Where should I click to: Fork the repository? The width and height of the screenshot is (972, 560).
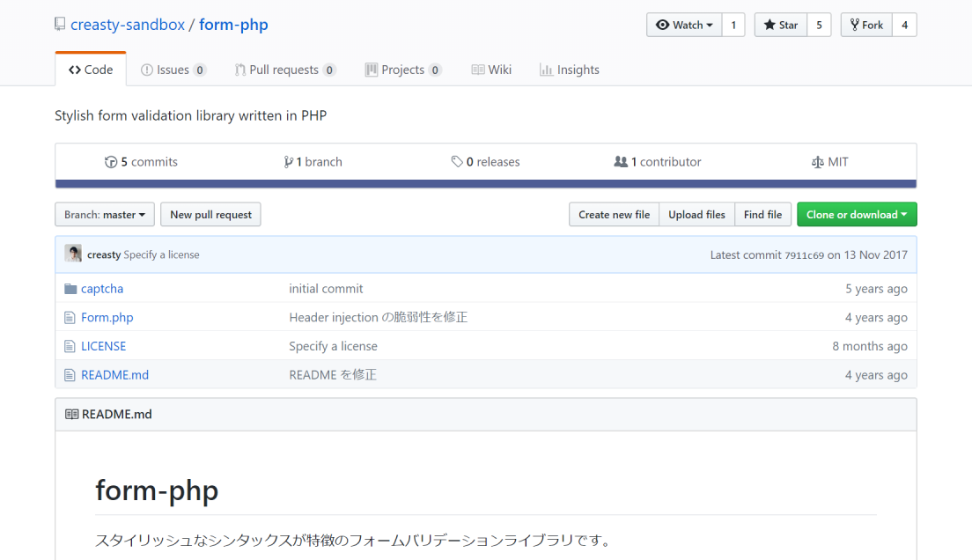(866, 26)
